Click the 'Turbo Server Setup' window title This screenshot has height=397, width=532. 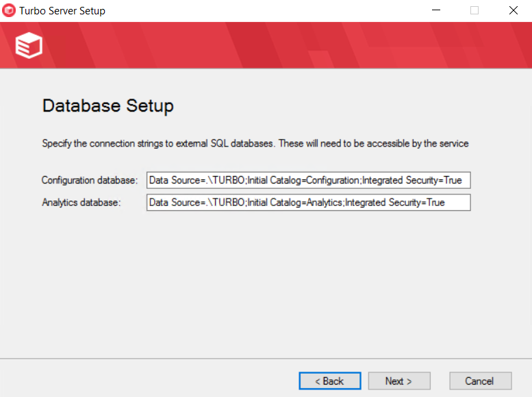[62, 11]
